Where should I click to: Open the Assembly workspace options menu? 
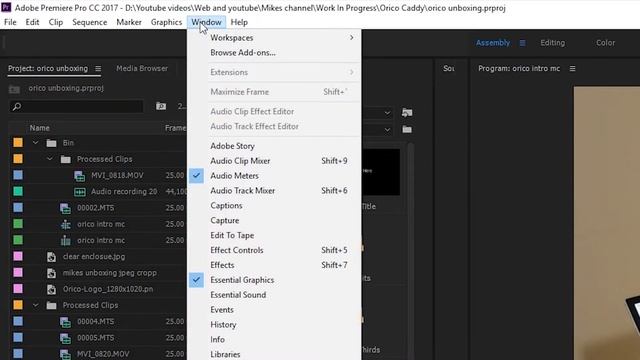pyautogui.click(x=522, y=43)
